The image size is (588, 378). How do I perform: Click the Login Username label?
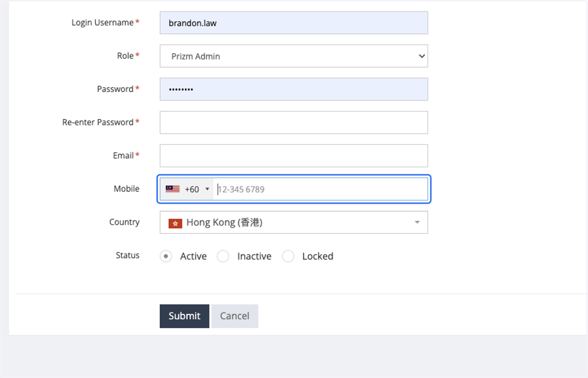pos(102,23)
